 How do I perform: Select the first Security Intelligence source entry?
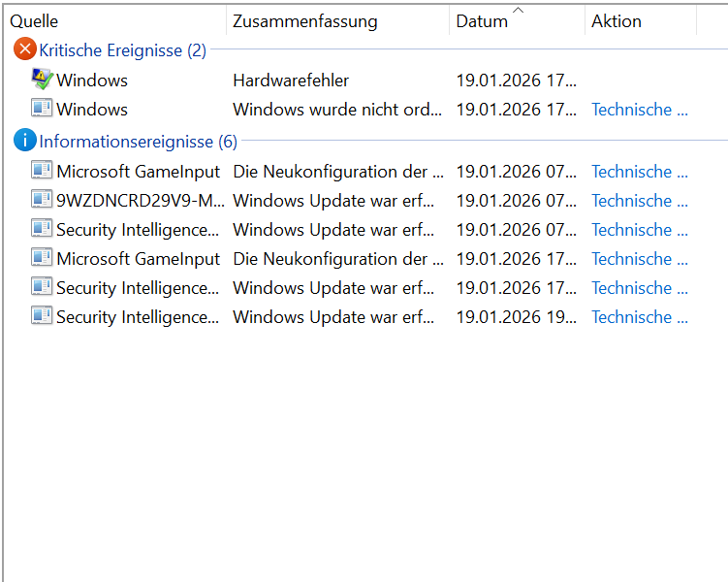[138, 230]
